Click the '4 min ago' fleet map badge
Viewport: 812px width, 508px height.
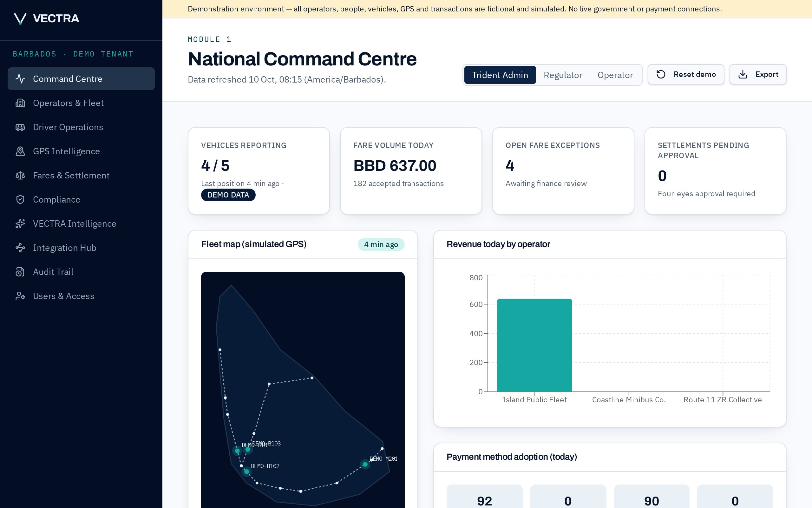pos(381,244)
